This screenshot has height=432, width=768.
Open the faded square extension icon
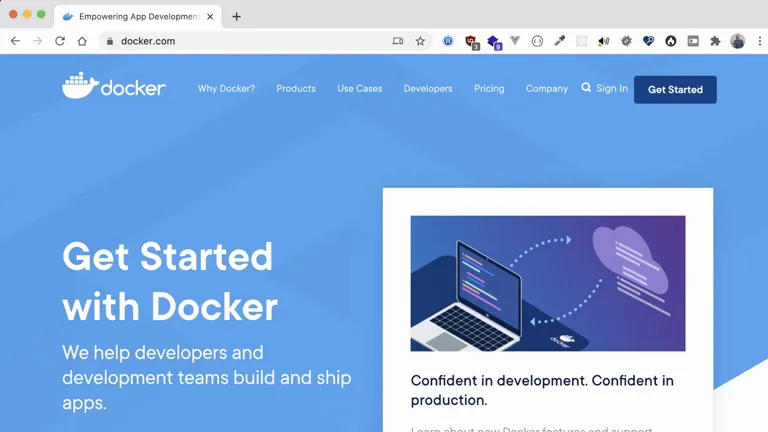pos(582,41)
